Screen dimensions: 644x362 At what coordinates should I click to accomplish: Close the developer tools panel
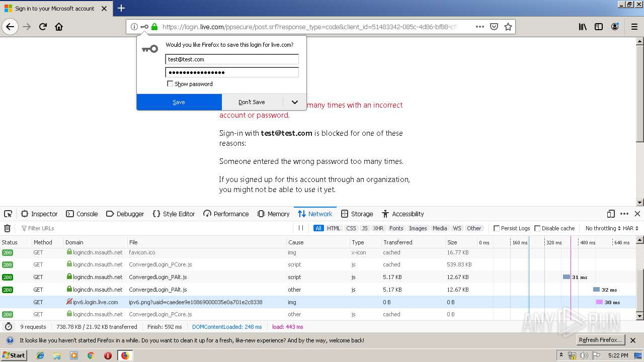[637, 214]
